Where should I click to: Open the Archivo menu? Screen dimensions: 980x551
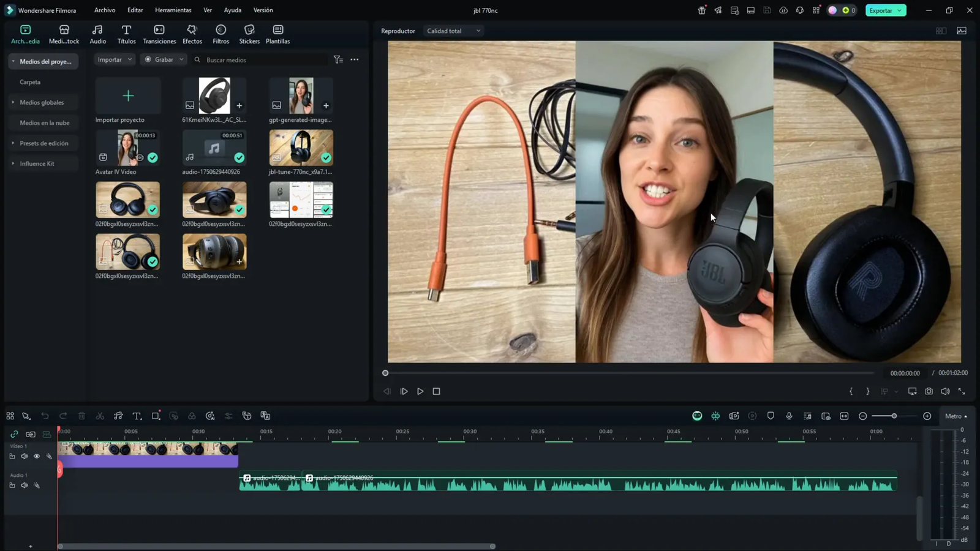(104, 10)
